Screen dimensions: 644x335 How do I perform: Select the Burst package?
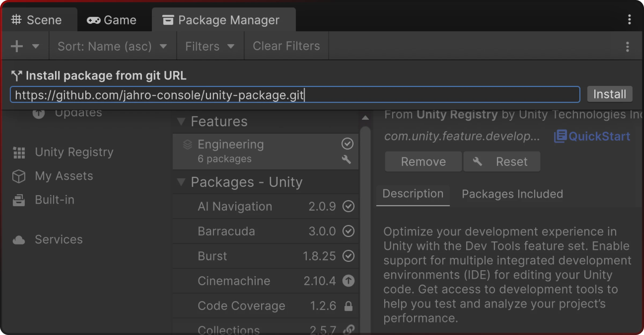[266, 256]
